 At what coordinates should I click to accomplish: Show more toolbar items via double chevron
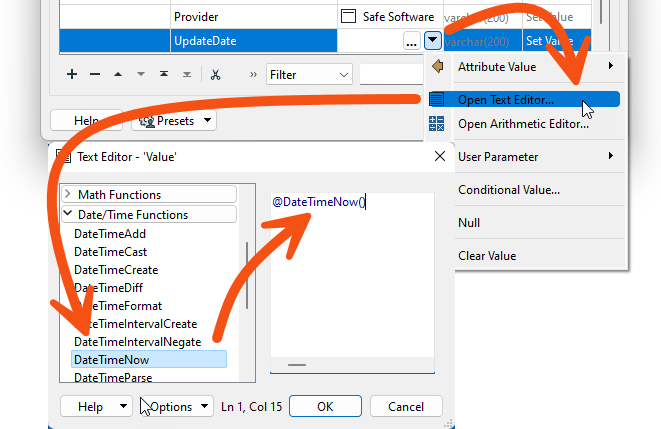(253, 75)
